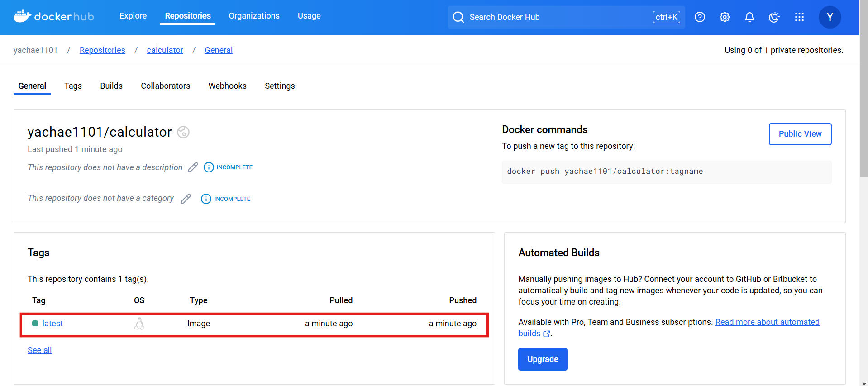868x386 pixels.
Task: Switch to the Tags tab
Action: click(x=73, y=86)
